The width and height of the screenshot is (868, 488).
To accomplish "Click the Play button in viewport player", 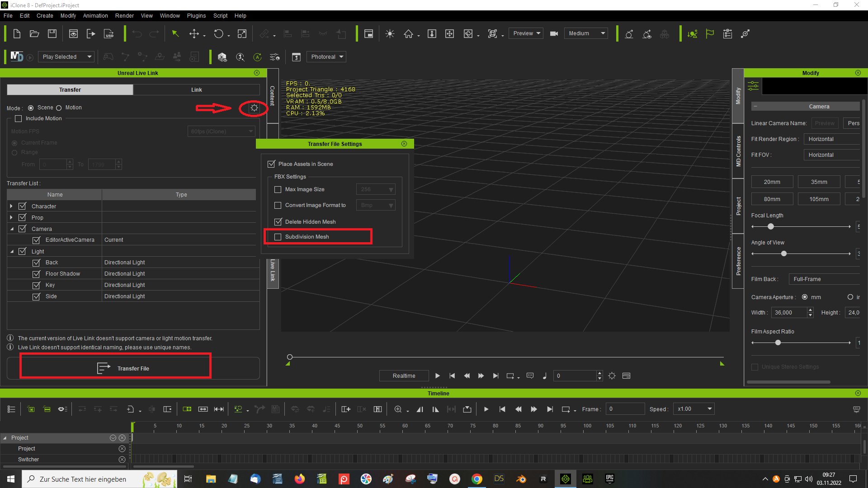I will point(437,376).
